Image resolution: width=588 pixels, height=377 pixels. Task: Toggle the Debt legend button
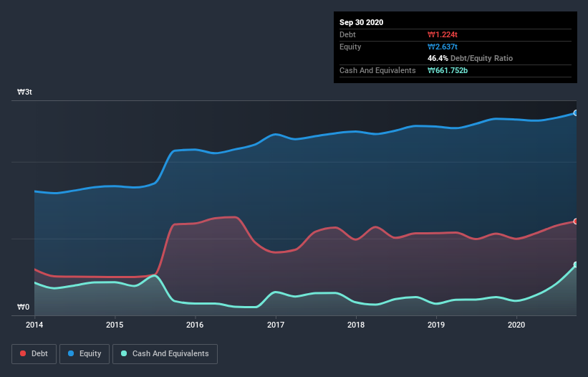pyautogui.click(x=34, y=354)
